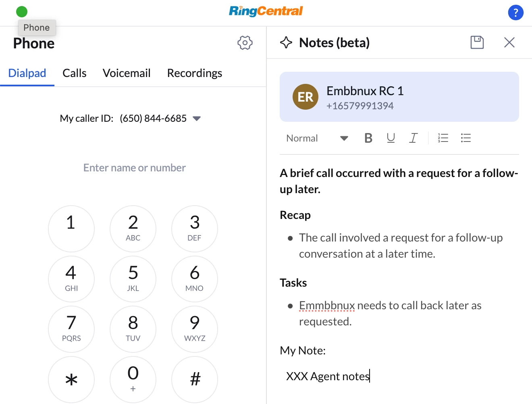Tap the star key on the dialpad
This screenshot has width=532, height=404.
click(x=71, y=379)
